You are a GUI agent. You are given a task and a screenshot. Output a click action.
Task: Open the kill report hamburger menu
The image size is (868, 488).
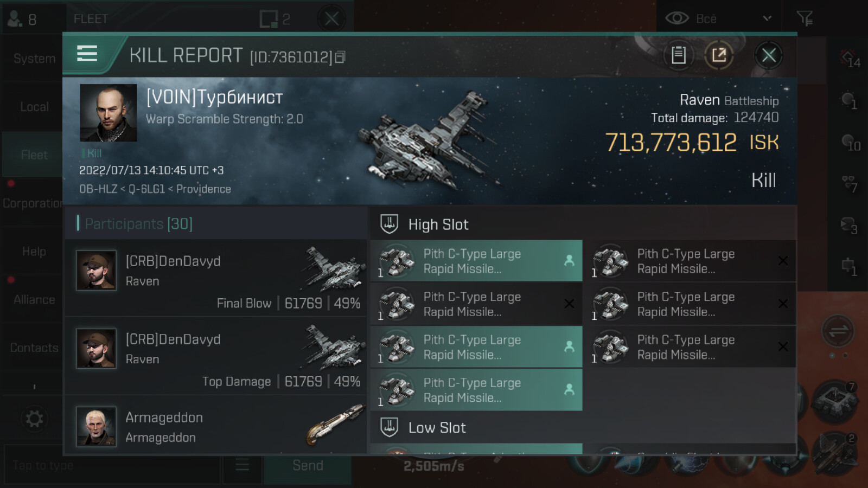pyautogui.click(x=87, y=54)
